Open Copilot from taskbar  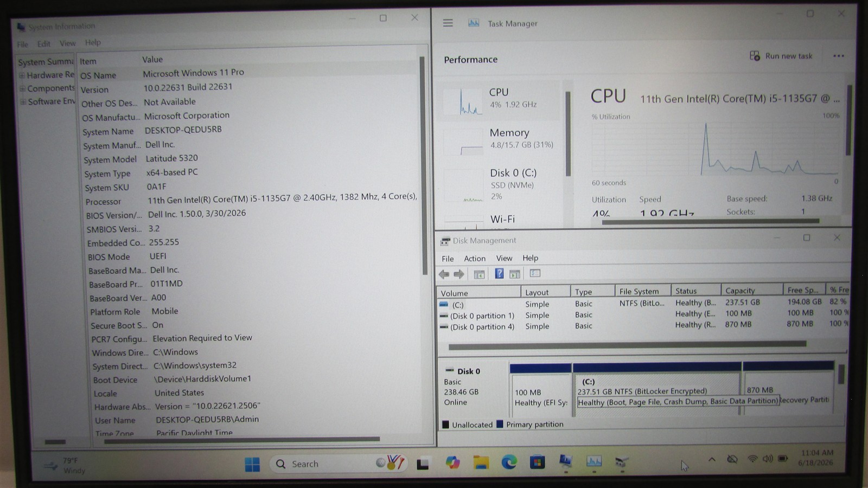(x=452, y=463)
